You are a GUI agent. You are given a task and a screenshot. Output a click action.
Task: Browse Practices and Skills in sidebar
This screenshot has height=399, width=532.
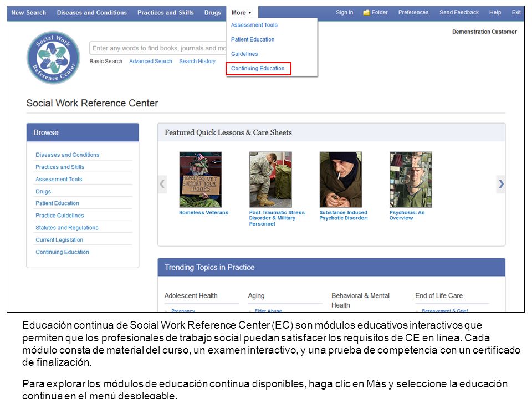tap(60, 167)
